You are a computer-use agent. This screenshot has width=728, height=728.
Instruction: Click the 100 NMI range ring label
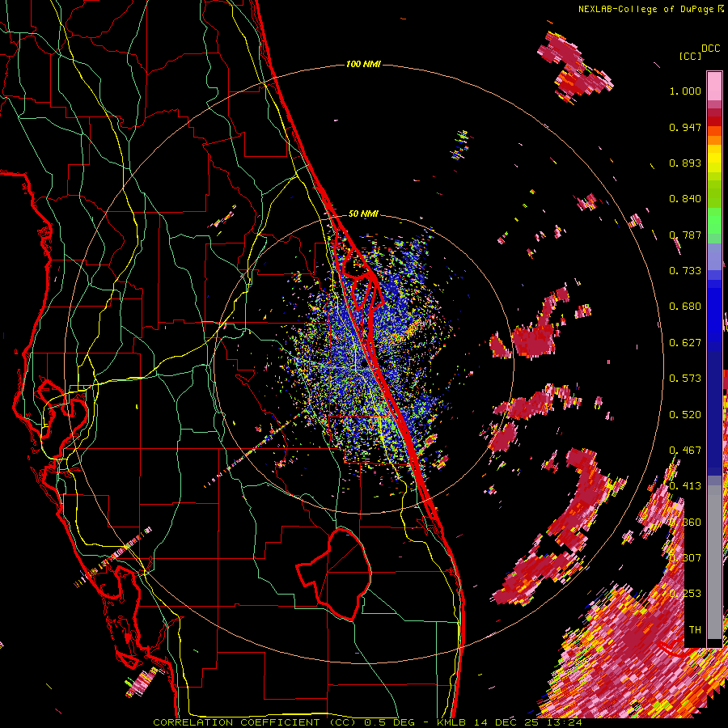tap(363, 64)
